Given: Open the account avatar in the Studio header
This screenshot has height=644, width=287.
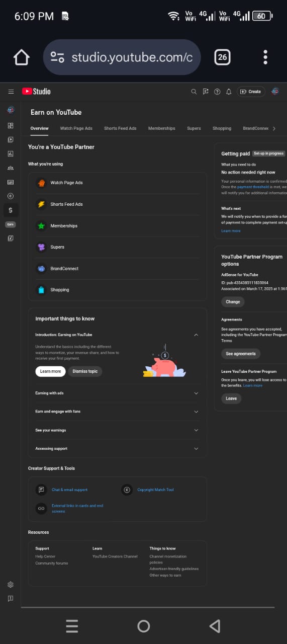Looking at the screenshot, I should (275, 92).
